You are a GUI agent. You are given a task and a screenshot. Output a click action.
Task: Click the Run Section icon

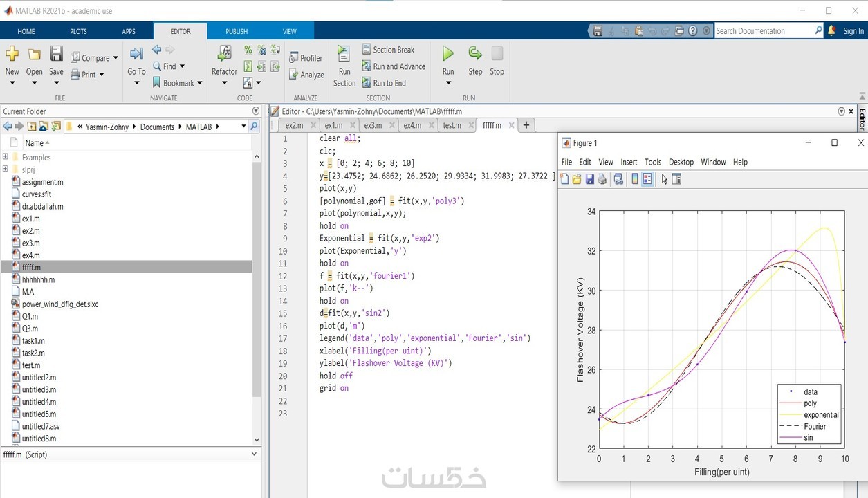(344, 54)
